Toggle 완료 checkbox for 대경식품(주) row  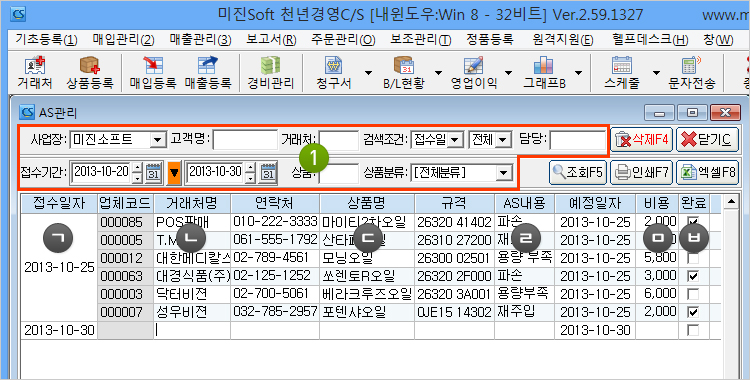(692, 276)
